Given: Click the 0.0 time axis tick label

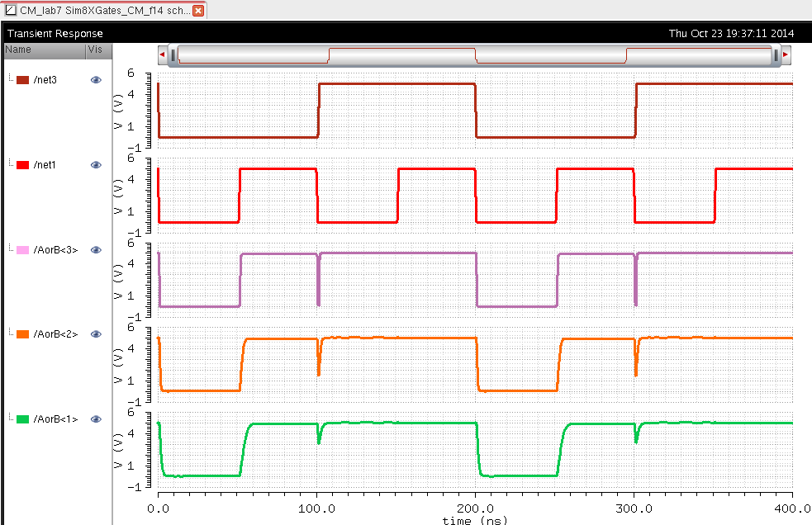Looking at the screenshot, I should pyautogui.click(x=158, y=508).
